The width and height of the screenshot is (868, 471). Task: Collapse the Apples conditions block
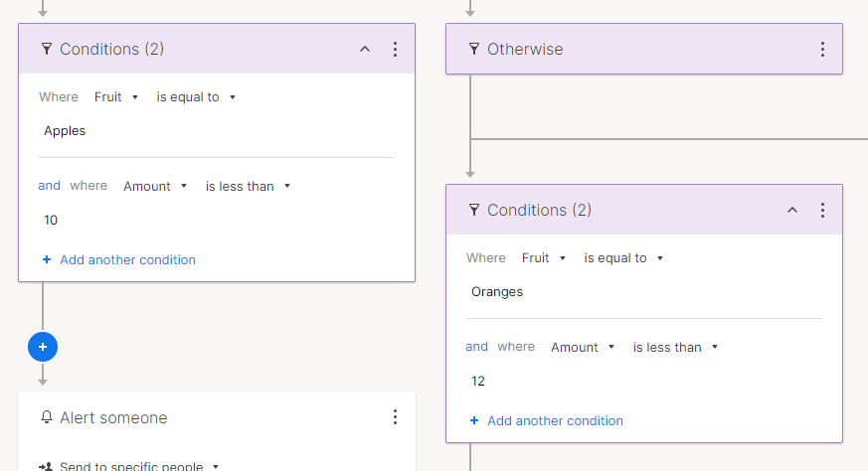pos(365,50)
